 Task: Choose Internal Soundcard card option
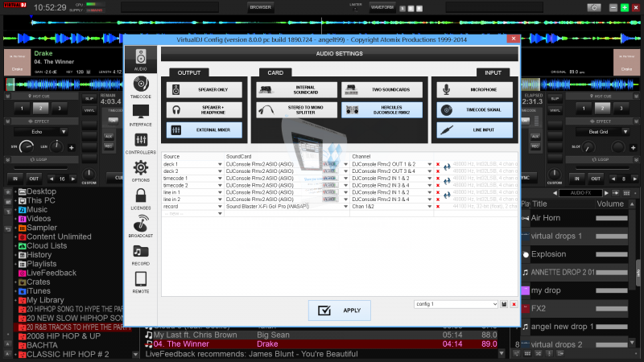coord(296,89)
